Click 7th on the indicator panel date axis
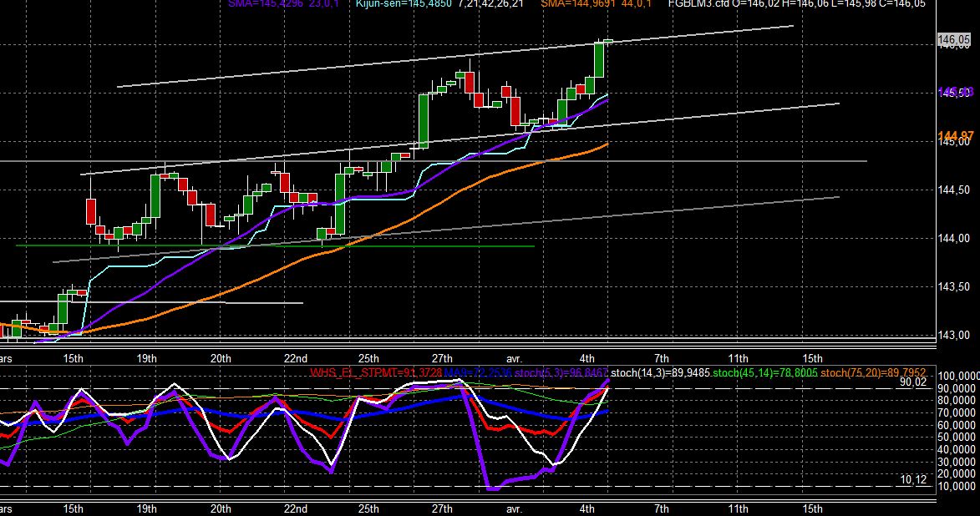The width and height of the screenshot is (980, 516). tap(661, 508)
